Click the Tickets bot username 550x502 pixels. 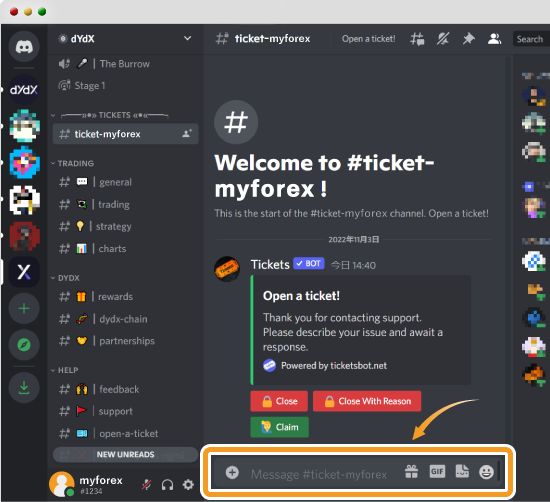270,265
